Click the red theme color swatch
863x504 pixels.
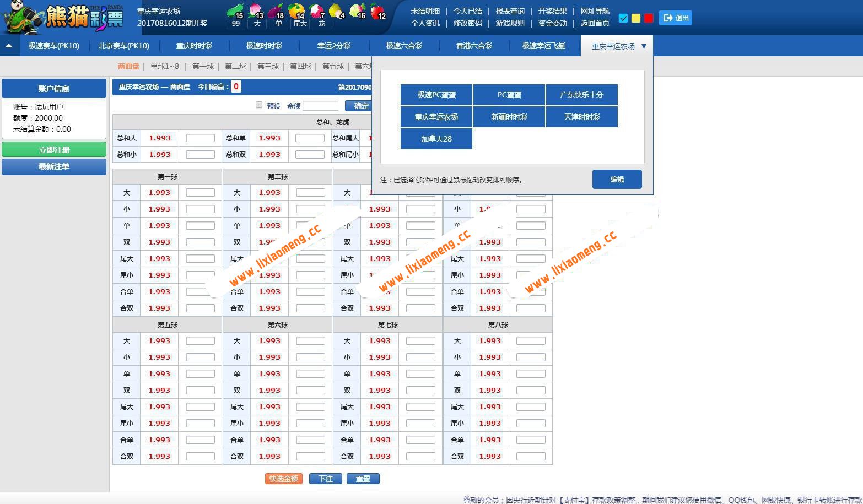coord(648,18)
